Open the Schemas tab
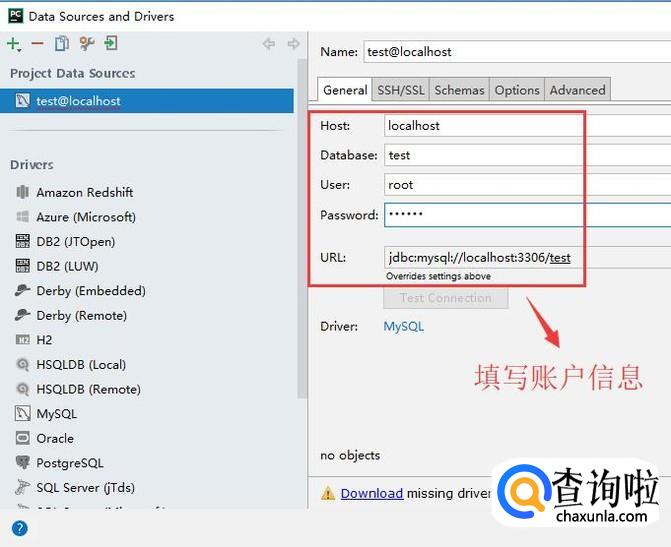This screenshot has width=671, height=547. 459,90
